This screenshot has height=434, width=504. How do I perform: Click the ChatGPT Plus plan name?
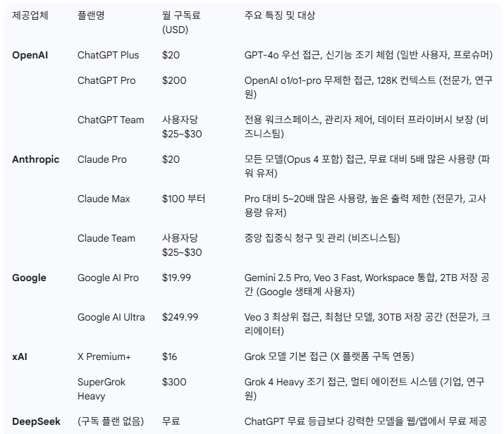[108, 55]
